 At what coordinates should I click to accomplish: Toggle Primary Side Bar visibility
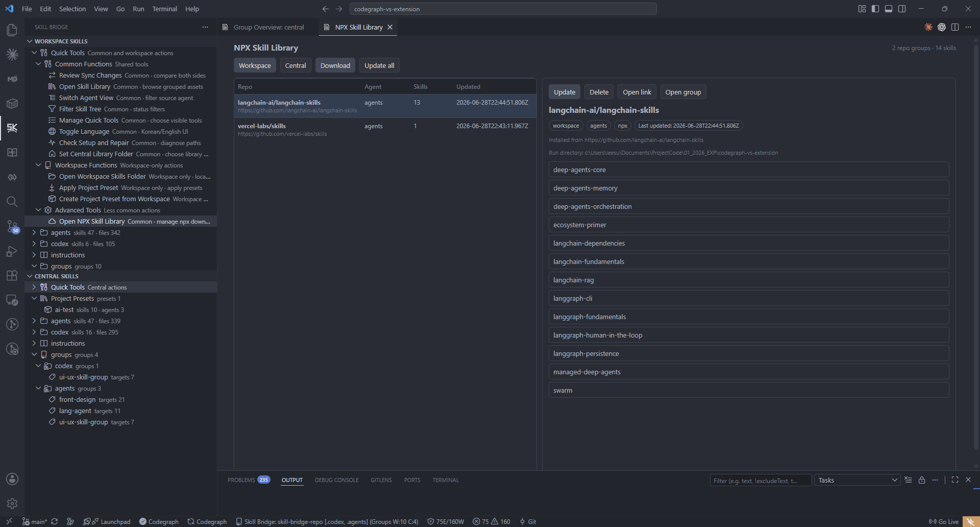pyautogui.click(x=875, y=9)
